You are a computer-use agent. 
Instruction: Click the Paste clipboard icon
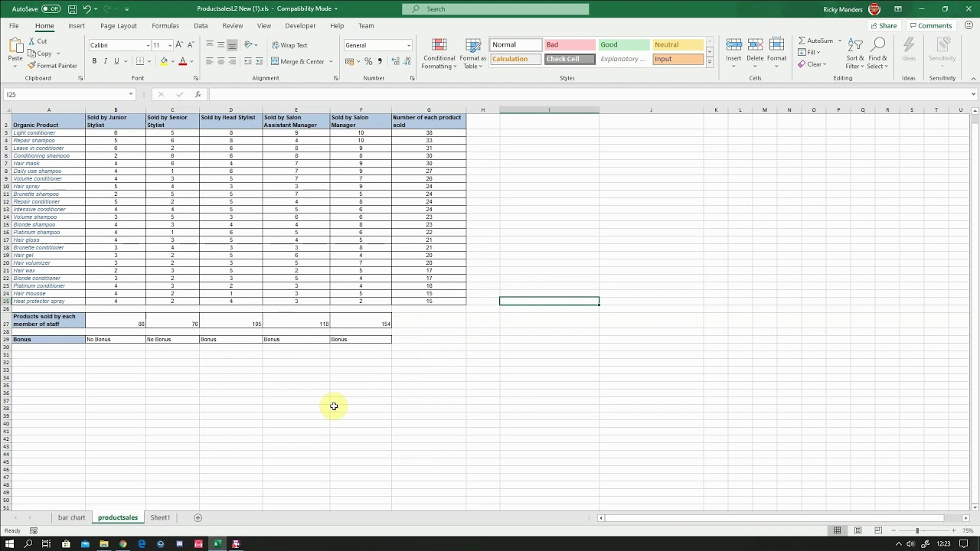15,47
